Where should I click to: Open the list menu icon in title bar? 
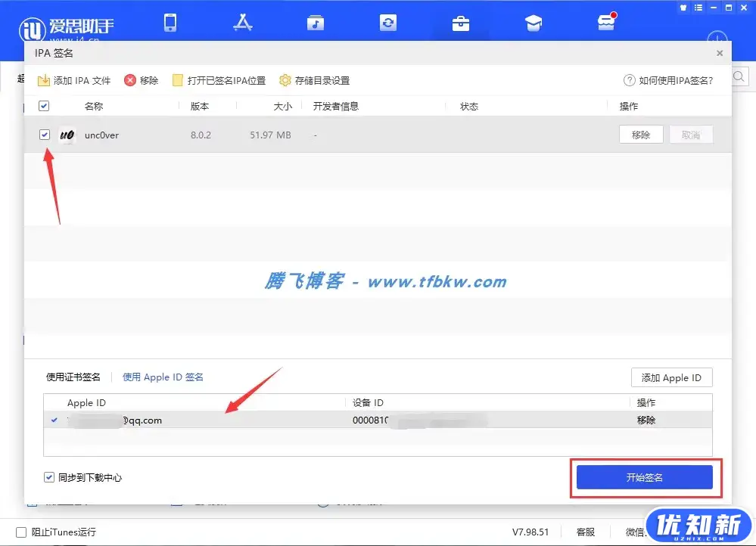[x=698, y=8]
